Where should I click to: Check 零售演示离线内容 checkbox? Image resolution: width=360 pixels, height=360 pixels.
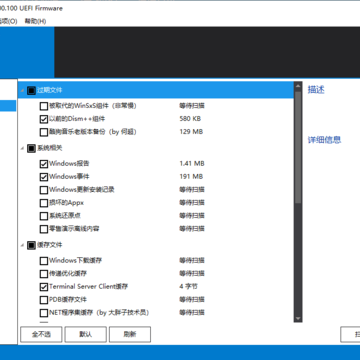tap(44, 229)
